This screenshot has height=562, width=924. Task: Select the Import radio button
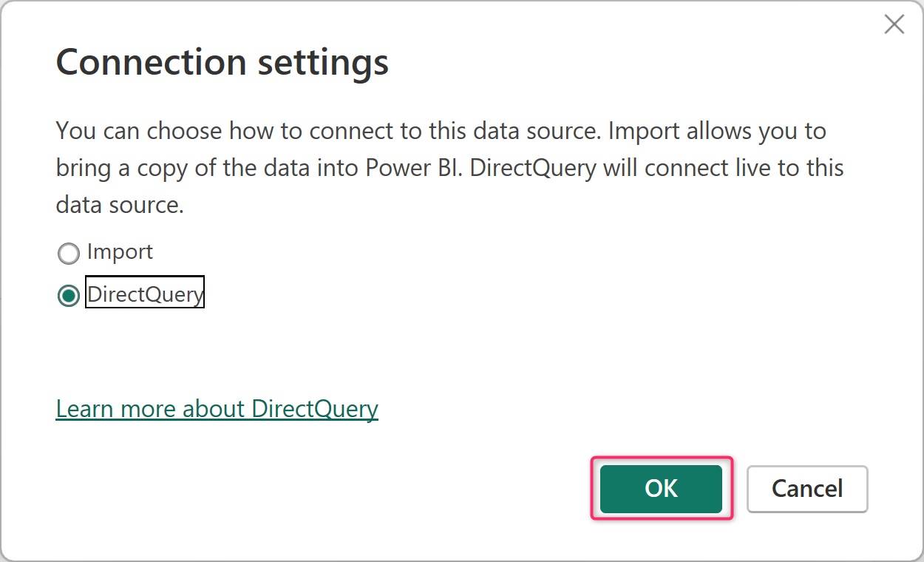pyautogui.click(x=68, y=254)
